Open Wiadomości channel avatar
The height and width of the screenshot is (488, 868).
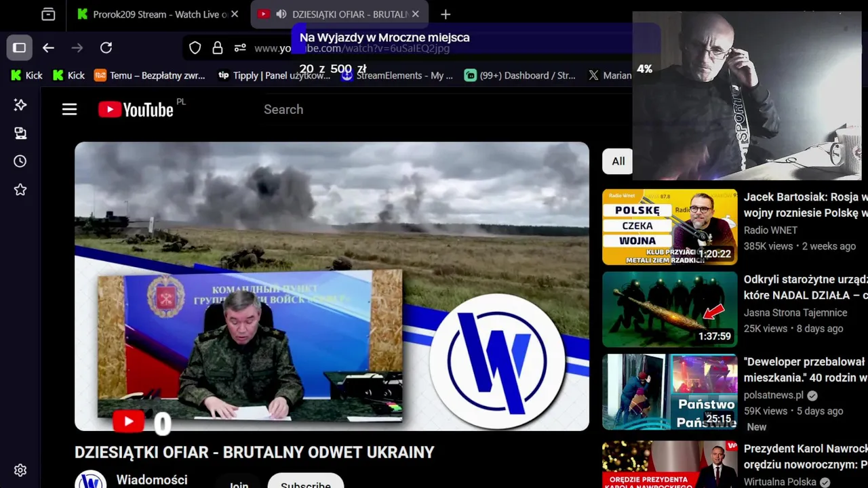90,480
